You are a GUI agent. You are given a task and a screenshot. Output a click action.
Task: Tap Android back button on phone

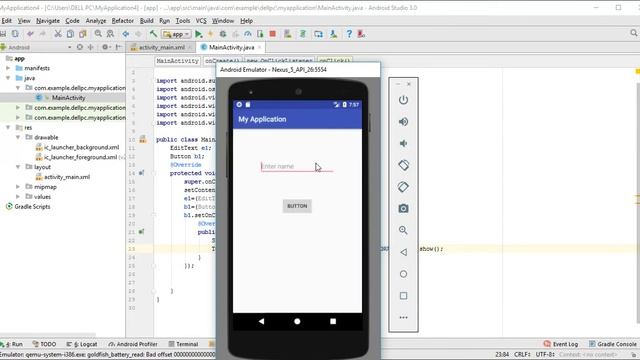(x=261, y=321)
